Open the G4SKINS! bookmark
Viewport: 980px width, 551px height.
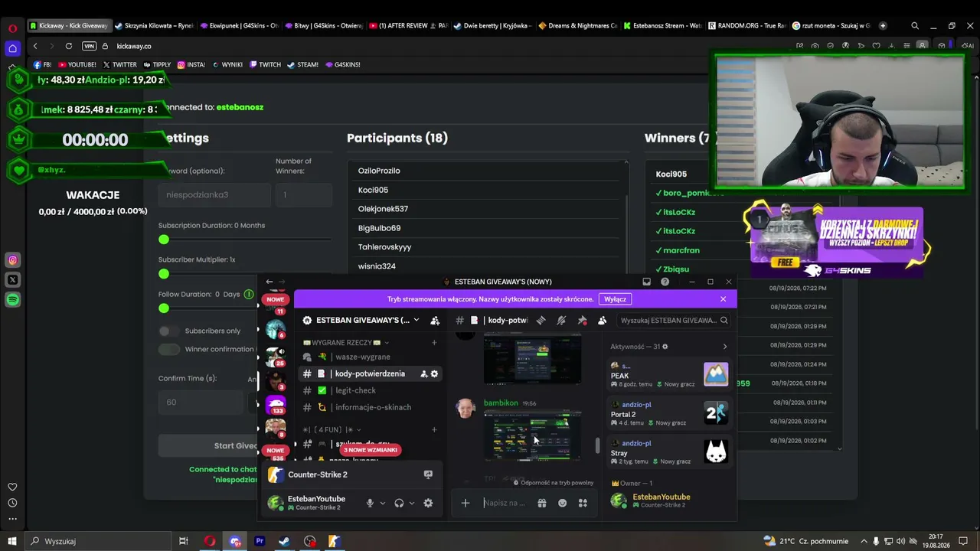(x=341, y=64)
